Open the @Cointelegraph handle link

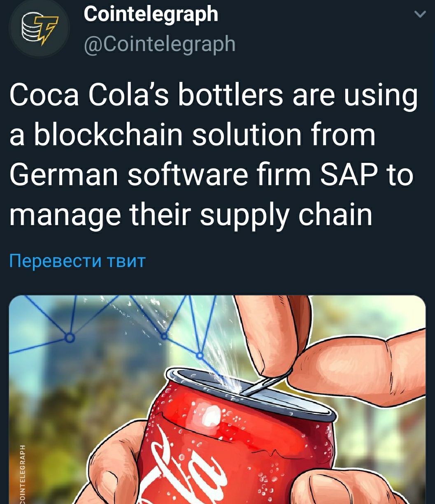tap(160, 44)
